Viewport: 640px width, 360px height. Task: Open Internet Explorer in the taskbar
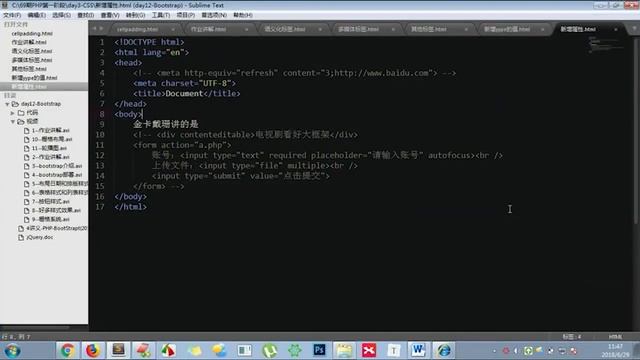[444, 350]
